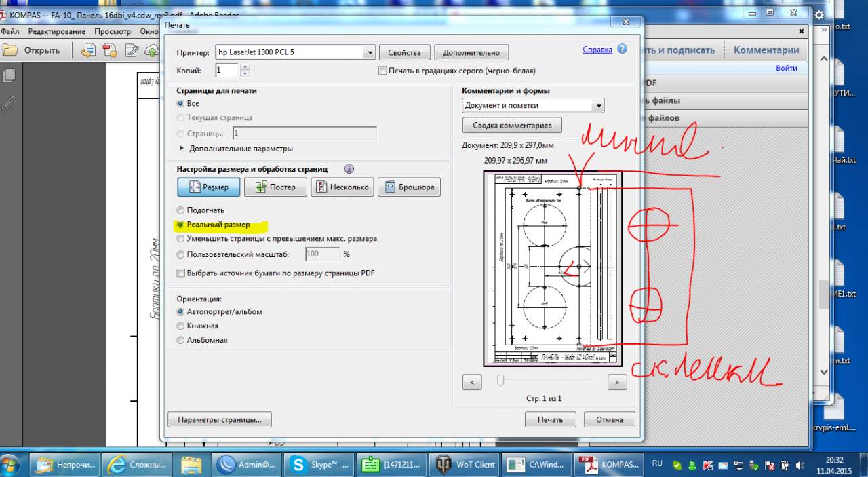
Task: Click Сводка комментариев button
Action: click(512, 126)
